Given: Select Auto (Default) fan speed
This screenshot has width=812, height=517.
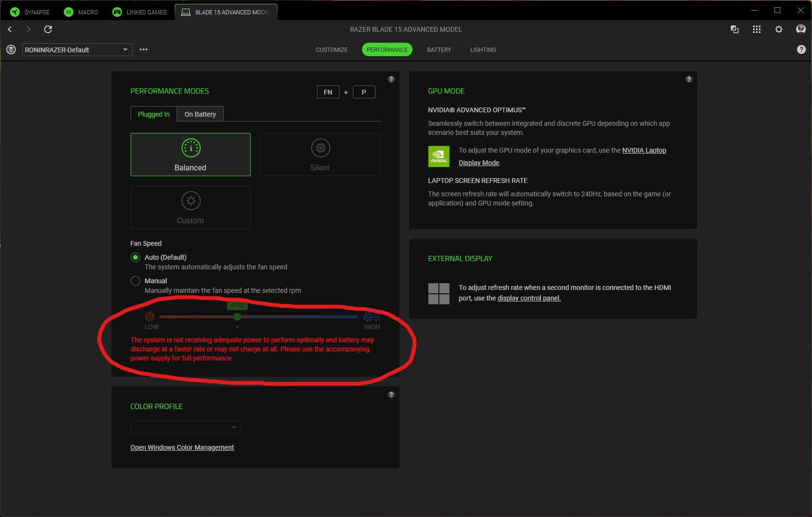Looking at the screenshot, I should 135,257.
